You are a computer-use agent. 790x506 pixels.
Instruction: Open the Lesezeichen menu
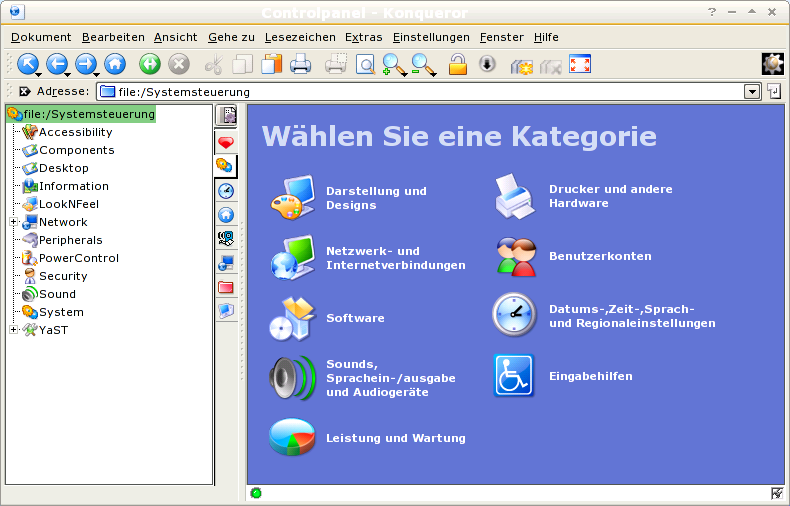tap(300, 37)
